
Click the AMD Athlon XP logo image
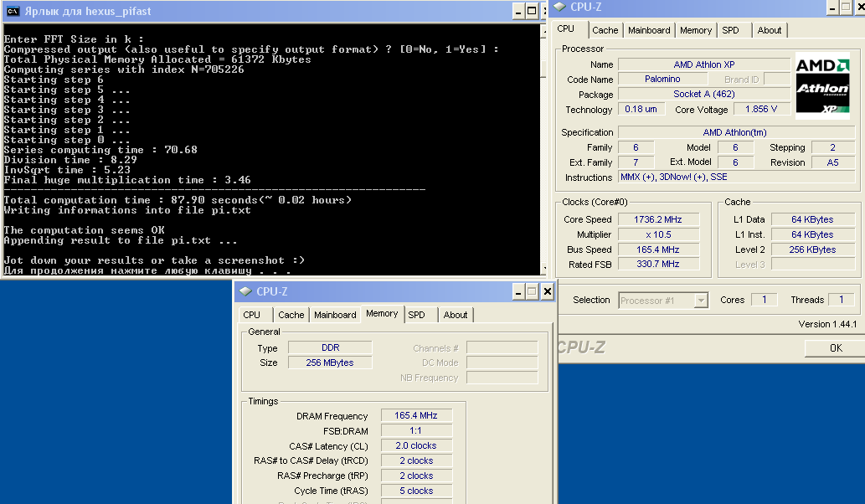(x=822, y=85)
